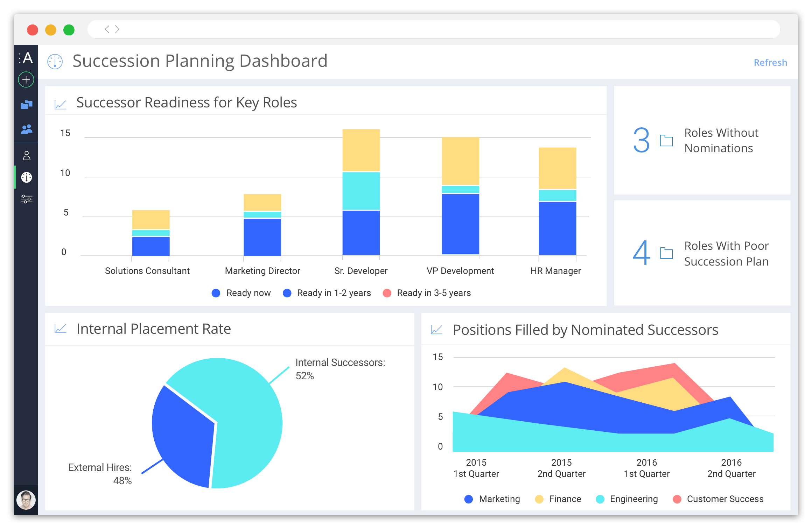Click the green maximize window button
The width and height of the screenshot is (812, 529).
pyautogui.click(x=69, y=30)
